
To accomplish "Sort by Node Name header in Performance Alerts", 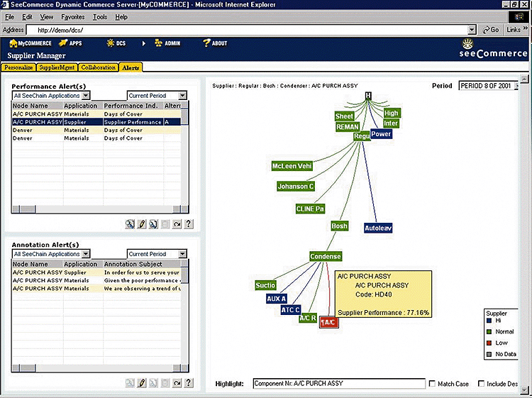I will (x=38, y=106).
